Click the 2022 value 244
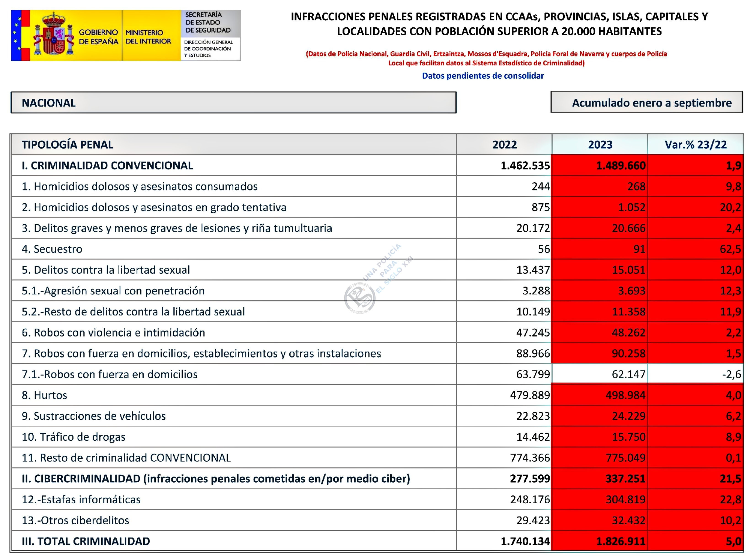Screen dimensions: 756x560 (541, 186)
